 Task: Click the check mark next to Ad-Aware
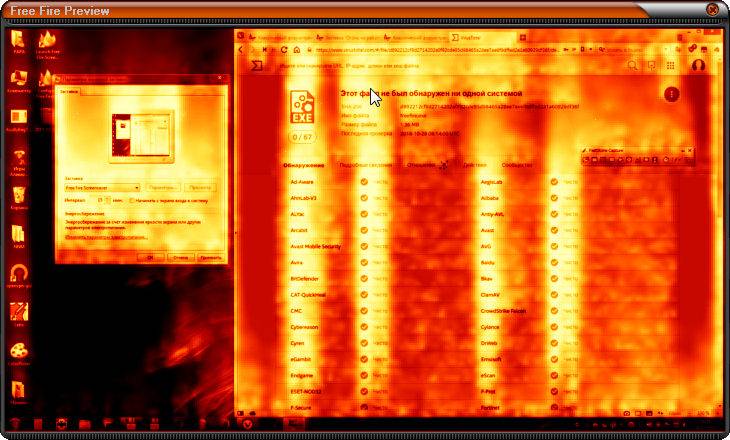364,182
